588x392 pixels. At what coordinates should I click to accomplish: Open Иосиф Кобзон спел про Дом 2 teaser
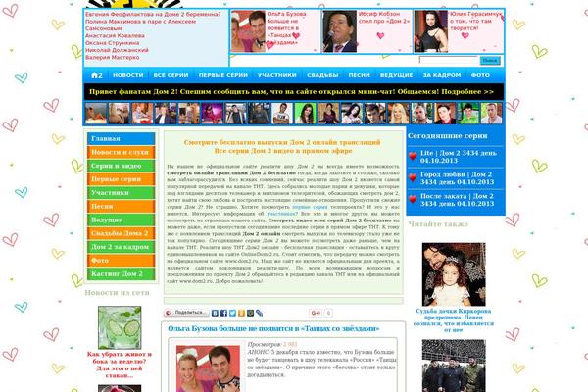(384, 18)
